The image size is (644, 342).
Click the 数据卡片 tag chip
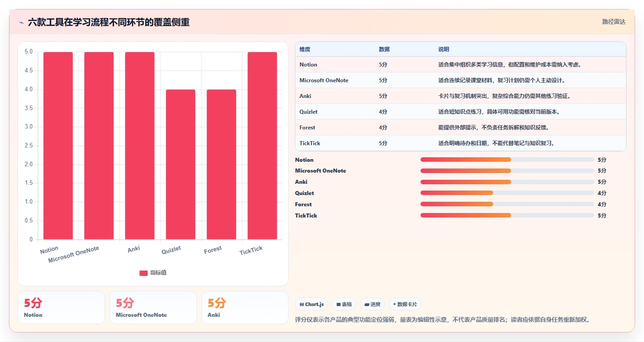405,304
